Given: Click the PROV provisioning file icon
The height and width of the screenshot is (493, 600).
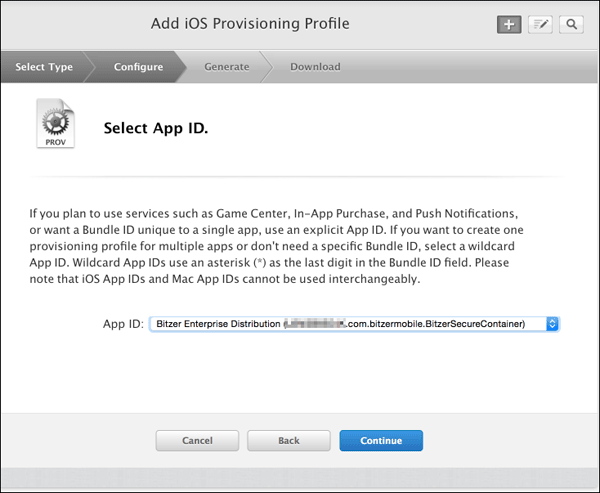Looking at the screenshot, I should 55,123.
